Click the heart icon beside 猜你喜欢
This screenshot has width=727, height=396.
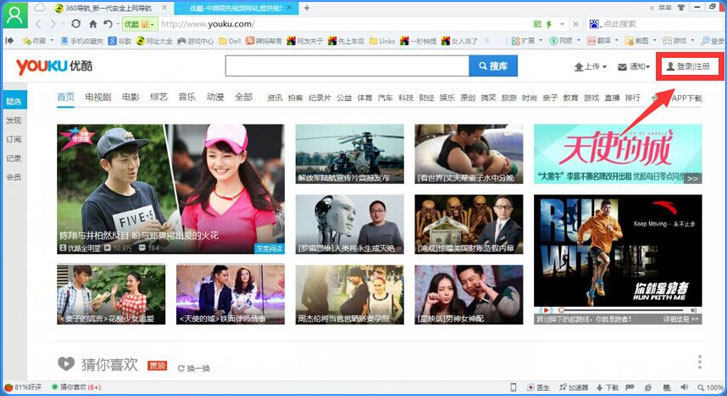pyautogui.click(x=66, y=364)
